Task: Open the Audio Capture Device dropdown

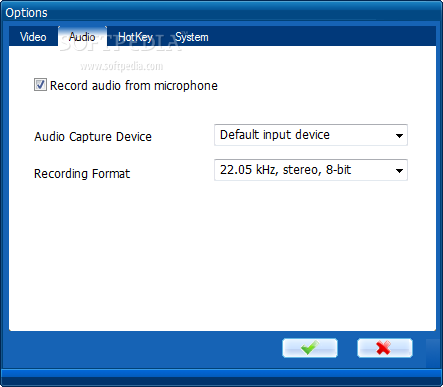Action: 311,135
